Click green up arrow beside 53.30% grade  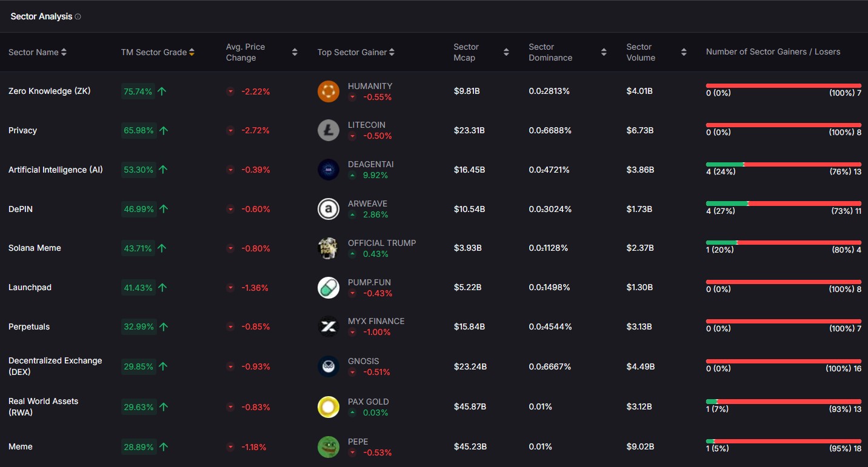tap(163, 170)
